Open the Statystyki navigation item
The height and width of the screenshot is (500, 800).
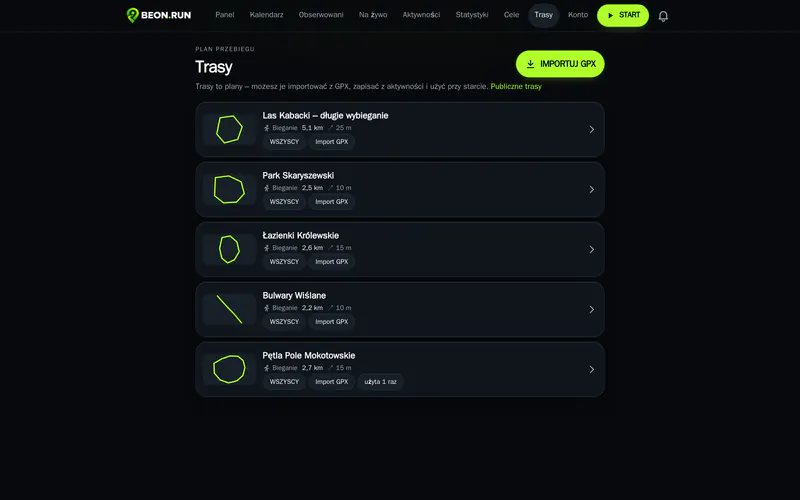click(472, 15)
